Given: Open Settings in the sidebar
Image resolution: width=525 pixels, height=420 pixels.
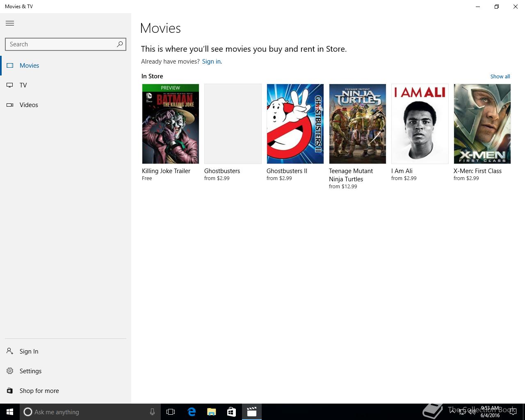Looking at the screenshot, I should [66, 371].
